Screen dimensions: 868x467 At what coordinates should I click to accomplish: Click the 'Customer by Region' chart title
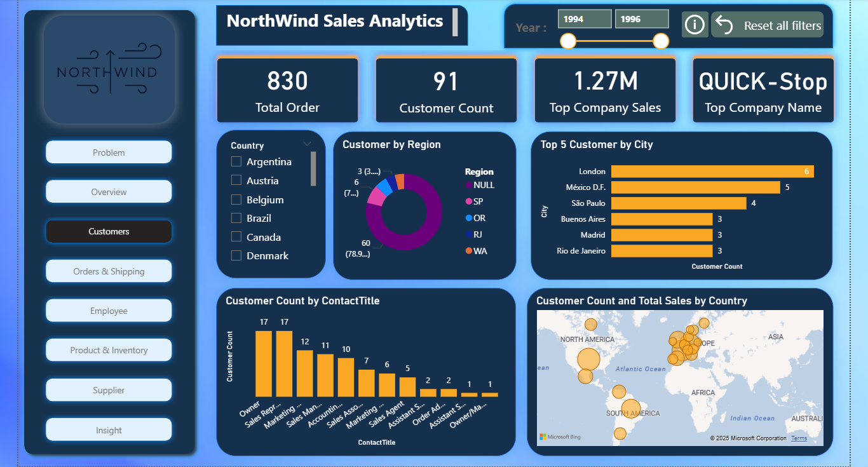(x=391, y=144)
